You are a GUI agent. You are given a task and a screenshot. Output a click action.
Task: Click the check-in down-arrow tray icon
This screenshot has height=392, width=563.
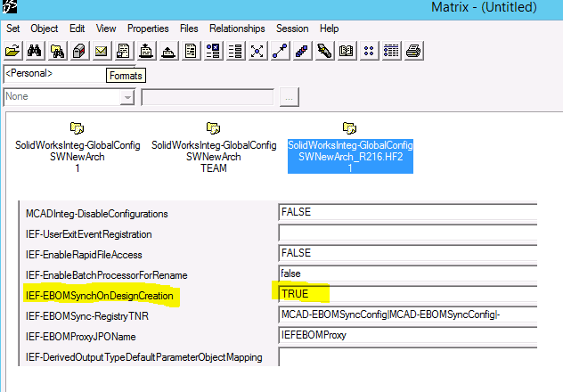point(146,51)
